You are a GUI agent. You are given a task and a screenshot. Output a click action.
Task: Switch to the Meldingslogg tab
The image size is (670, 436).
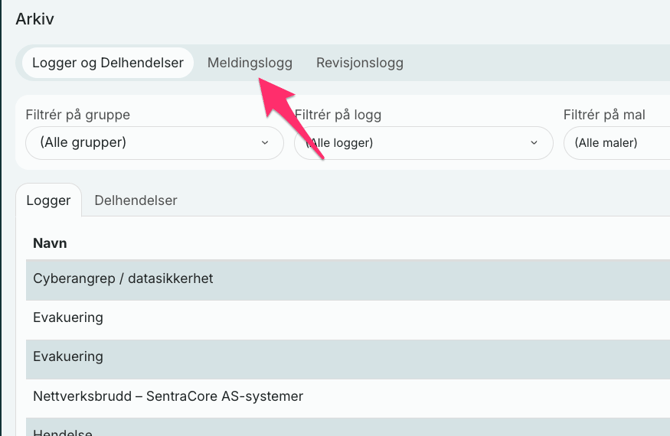(249, 63)
